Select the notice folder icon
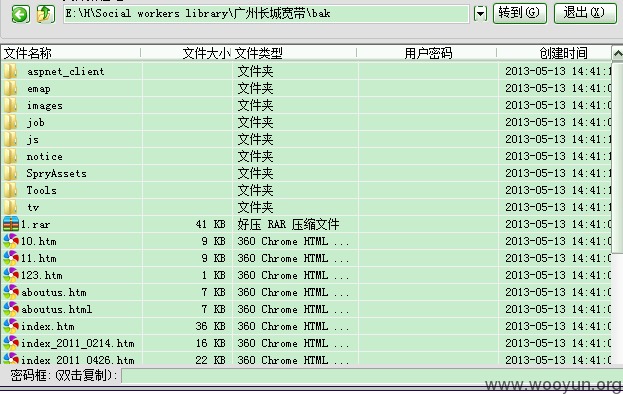 pyautogui.click(x=11, y=156)
